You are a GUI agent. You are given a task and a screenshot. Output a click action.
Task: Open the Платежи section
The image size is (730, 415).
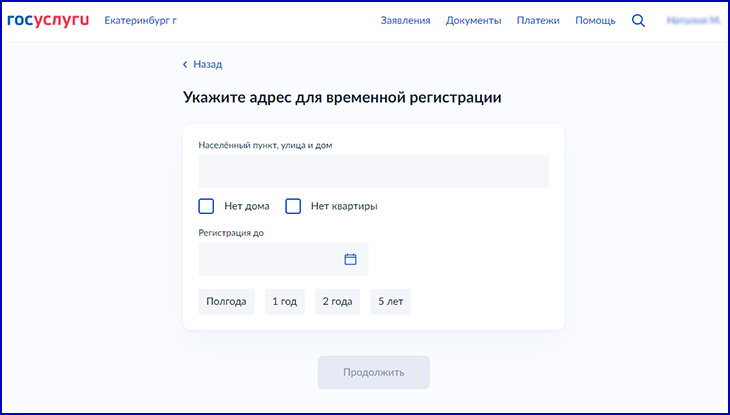[x=537, y=20]
